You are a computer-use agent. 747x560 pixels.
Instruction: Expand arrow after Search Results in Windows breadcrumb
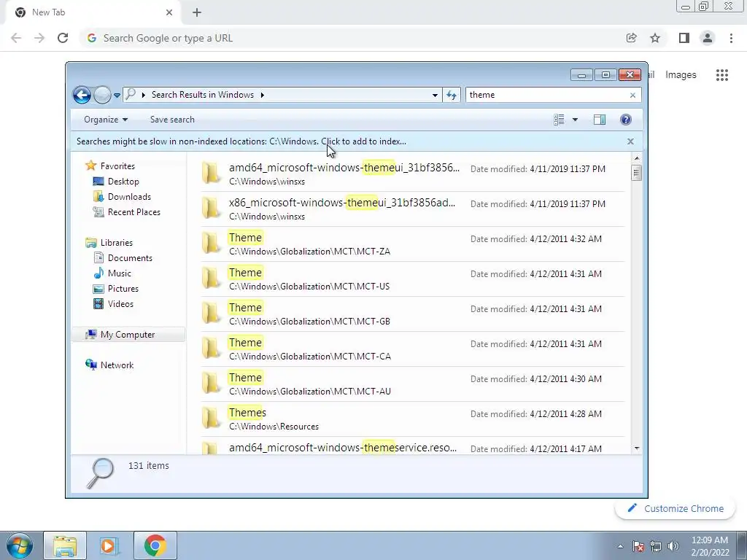262,95
